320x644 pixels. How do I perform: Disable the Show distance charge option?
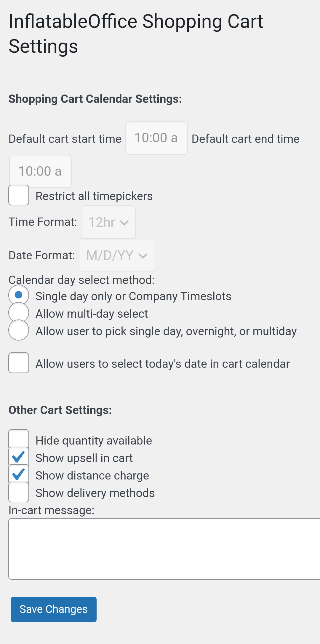pos(19,474)
